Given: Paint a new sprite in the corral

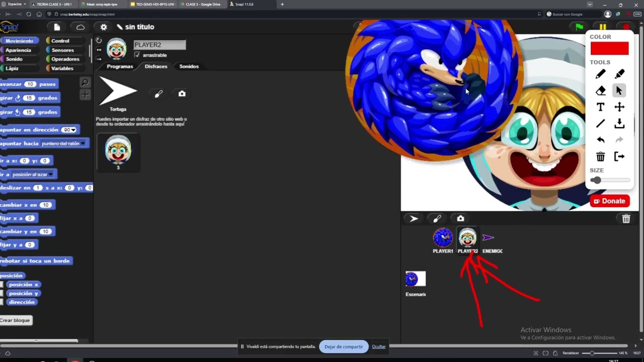Looking at the screenshot, I should coord(437,218).
